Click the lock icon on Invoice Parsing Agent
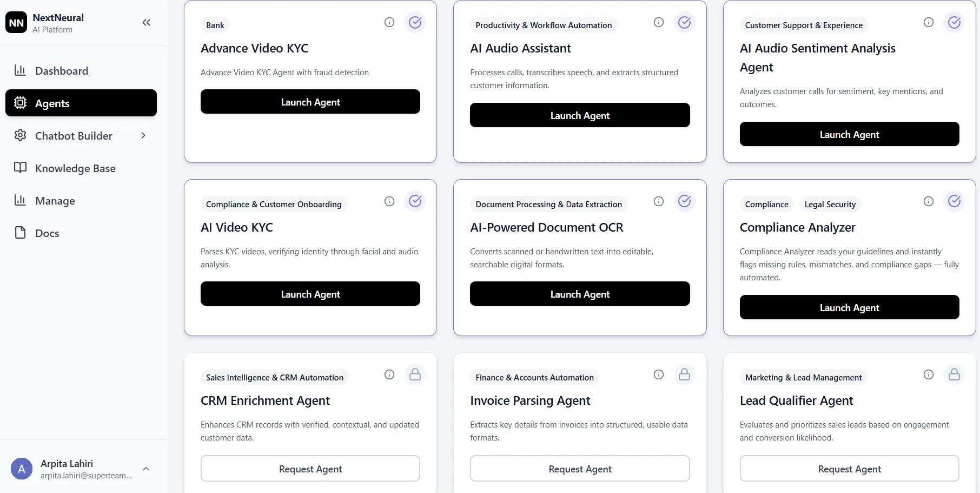The height and width of the screenshot is (493, 980). coord(684,374)
